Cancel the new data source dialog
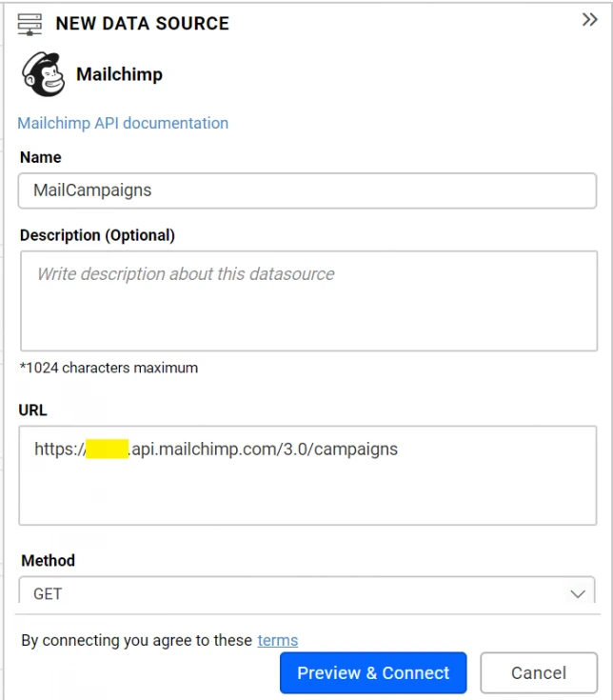The height and width of the screenshot is (700, 613). pos(538,672)
